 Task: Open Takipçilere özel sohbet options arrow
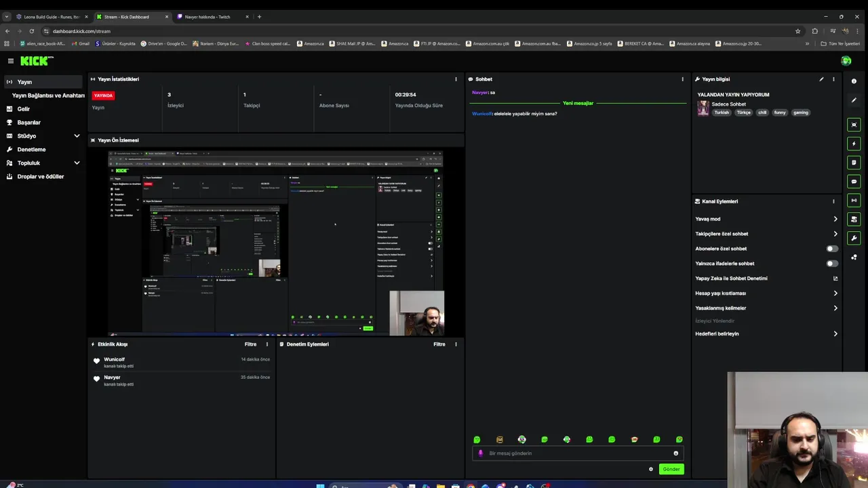pyautogui.click(x=835, y=234)
